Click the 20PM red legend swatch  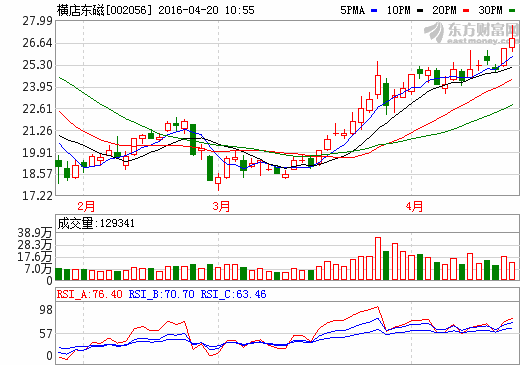(x=466, y=11)
